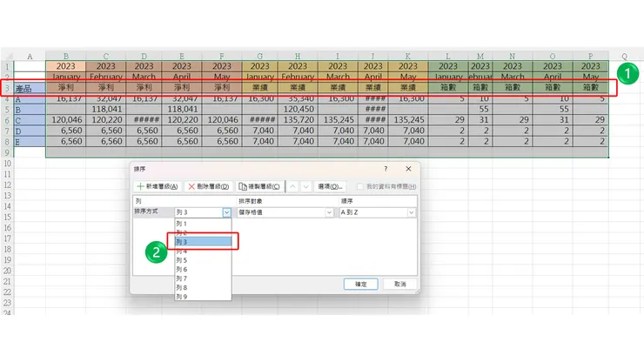Select row 6 header
644x362 pixels.
point(7,120)
